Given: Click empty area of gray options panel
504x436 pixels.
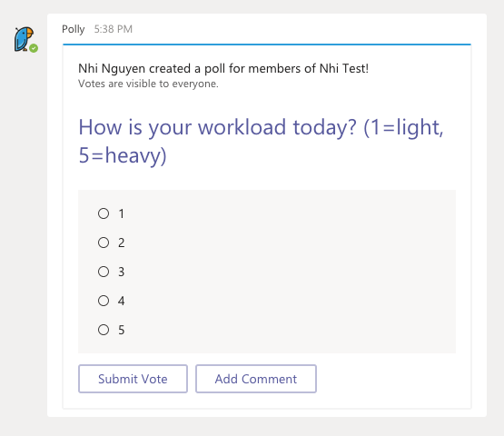Looking at the screenshot, I should point(290,272).
